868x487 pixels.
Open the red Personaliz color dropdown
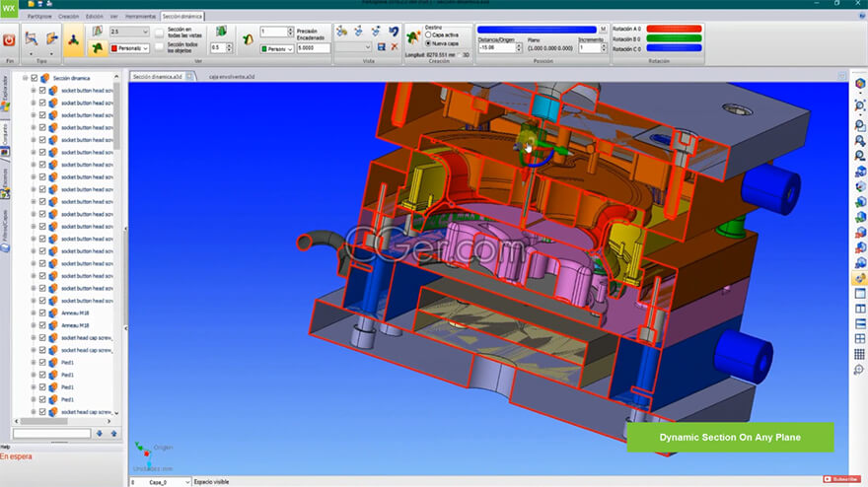(145, 48)
